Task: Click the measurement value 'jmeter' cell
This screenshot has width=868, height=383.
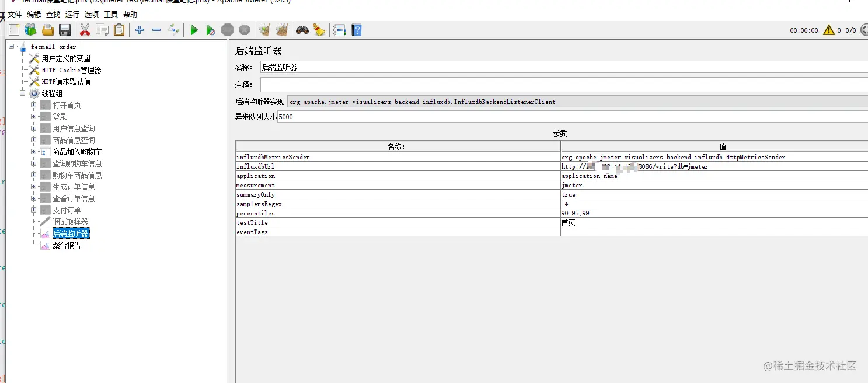Action: [x=714, y=185]
